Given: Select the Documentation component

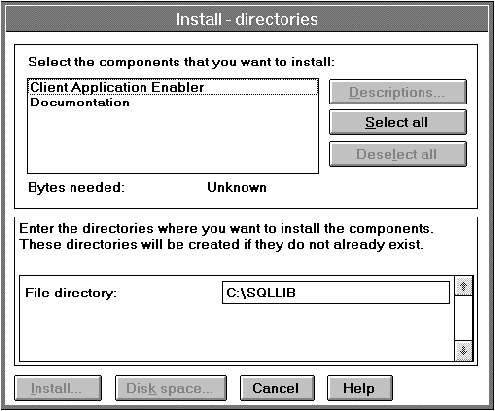Looking at the screenshot, I should pos(80,102).
